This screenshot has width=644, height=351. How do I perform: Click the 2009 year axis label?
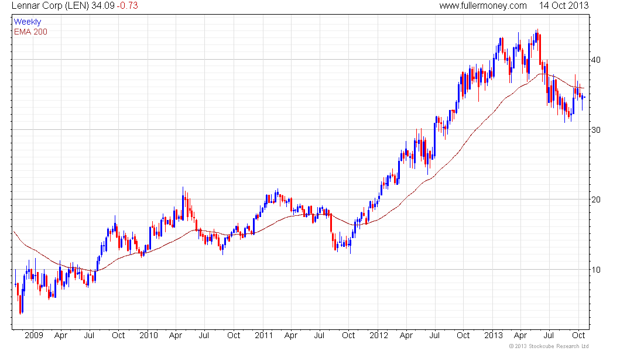coord(34,335)
